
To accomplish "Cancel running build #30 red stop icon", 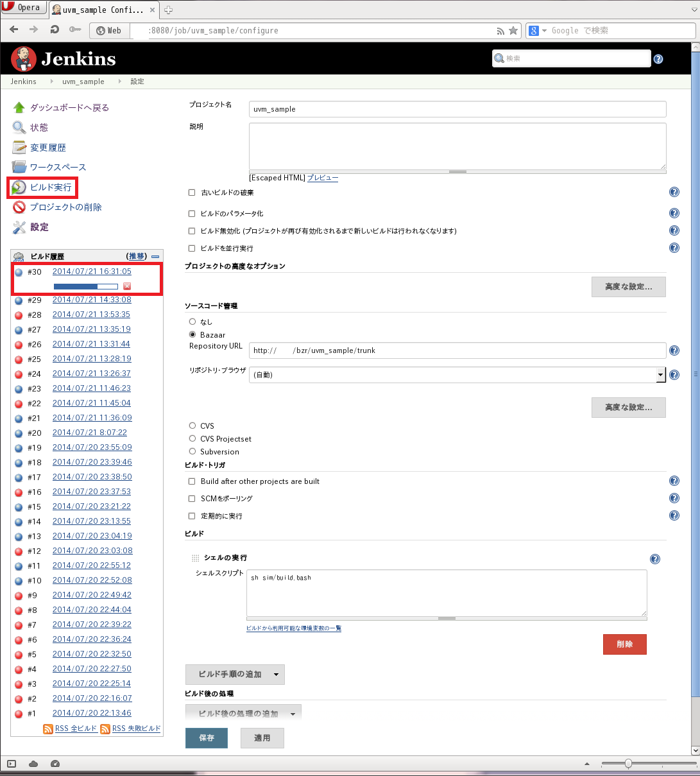I will (x=127, y=286).
